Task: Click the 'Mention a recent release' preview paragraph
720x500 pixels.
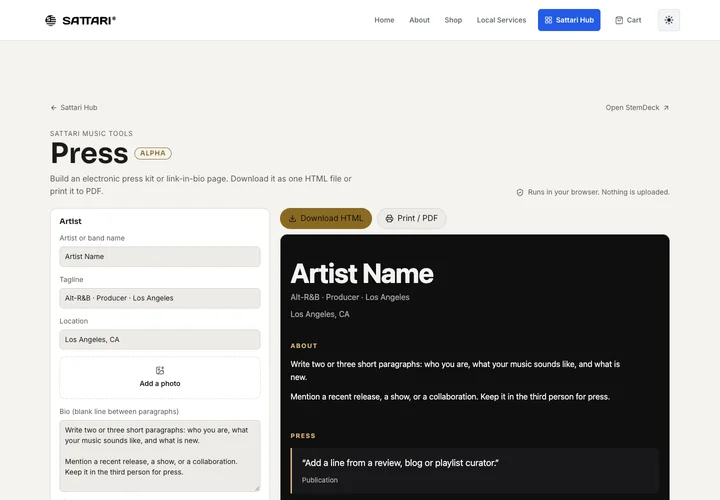Action: pos(450,397)
